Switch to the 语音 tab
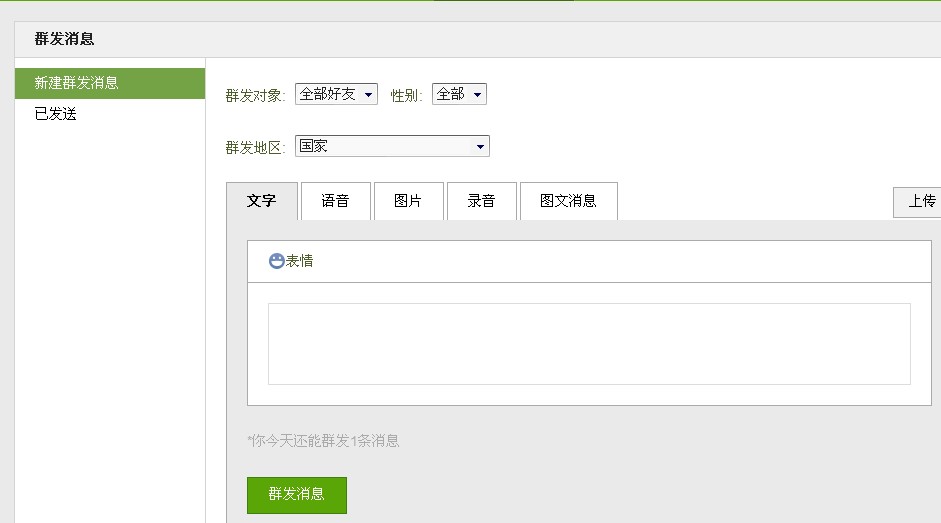The image size is (941, 523). (335, 201)
